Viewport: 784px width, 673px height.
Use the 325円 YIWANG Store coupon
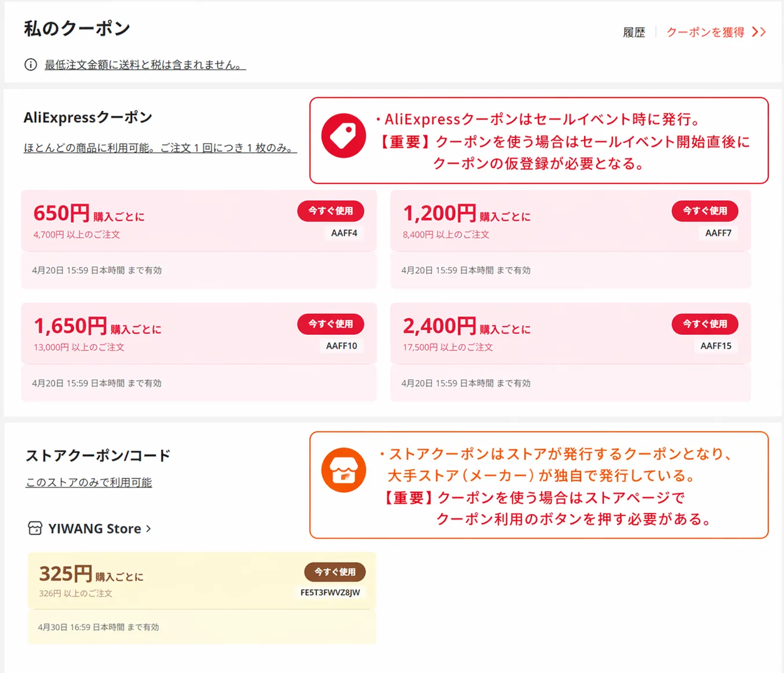(334, 572)
